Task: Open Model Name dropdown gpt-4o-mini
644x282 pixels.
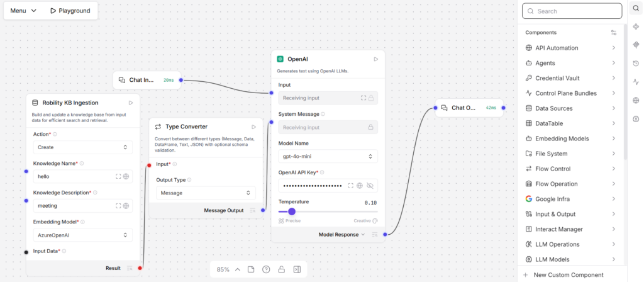Action: click(328, 156)
